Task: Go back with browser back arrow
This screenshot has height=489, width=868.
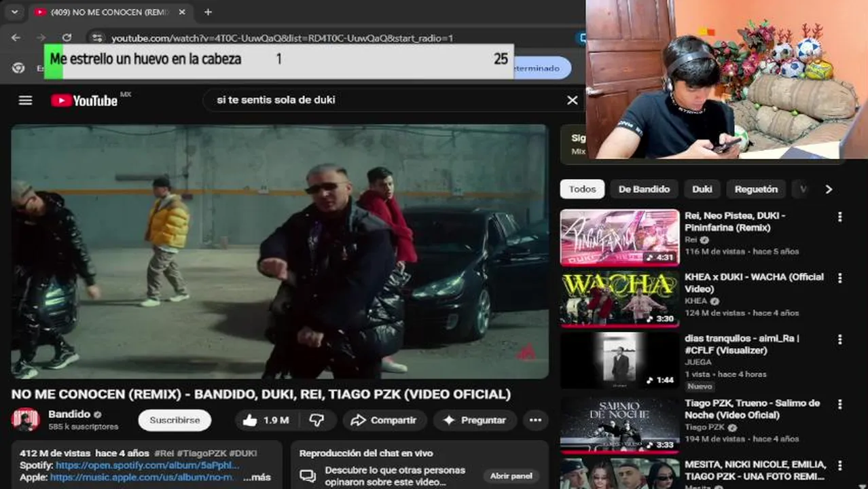Action: coord(16,38)
